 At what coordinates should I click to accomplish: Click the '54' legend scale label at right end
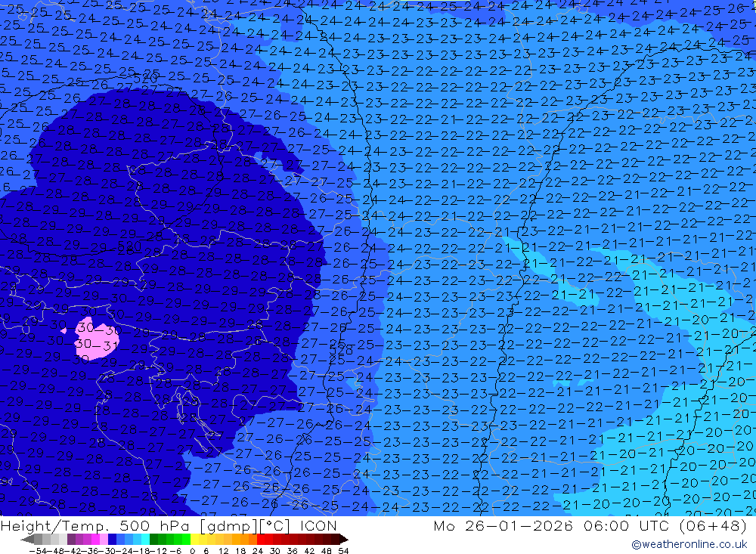click(x=343, y=551)
